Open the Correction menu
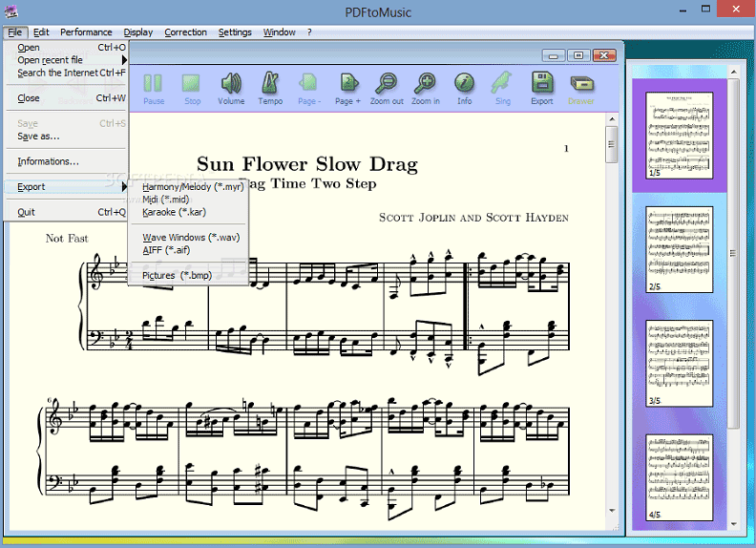756x548 pixels. point(185,32)
